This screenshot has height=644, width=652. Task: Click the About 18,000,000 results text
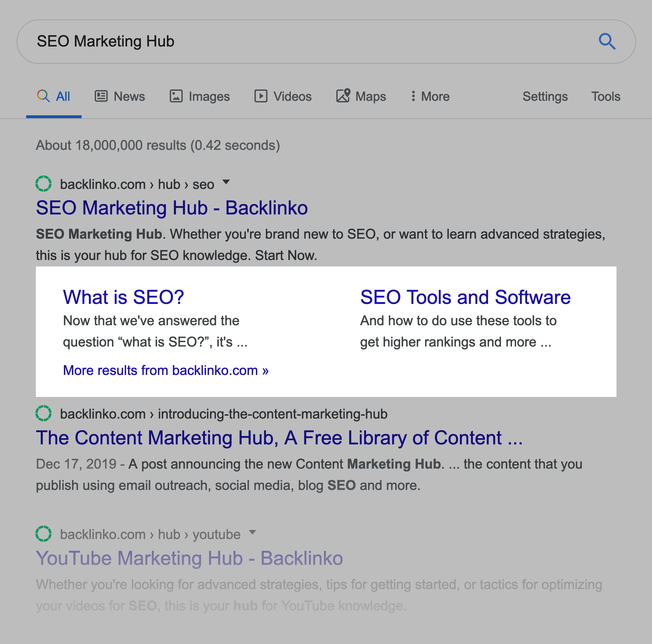click(x=158, y=146)
